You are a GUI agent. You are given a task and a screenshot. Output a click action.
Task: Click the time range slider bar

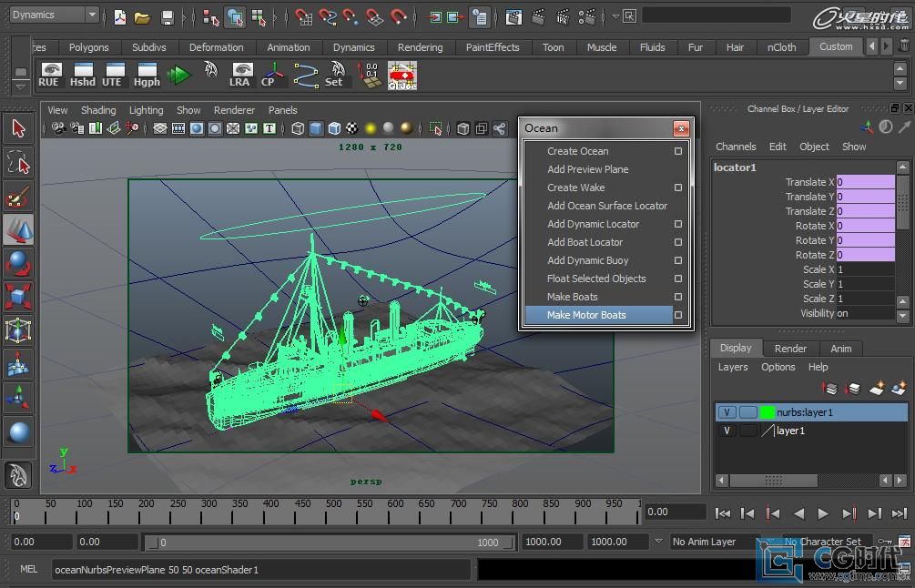330,542
